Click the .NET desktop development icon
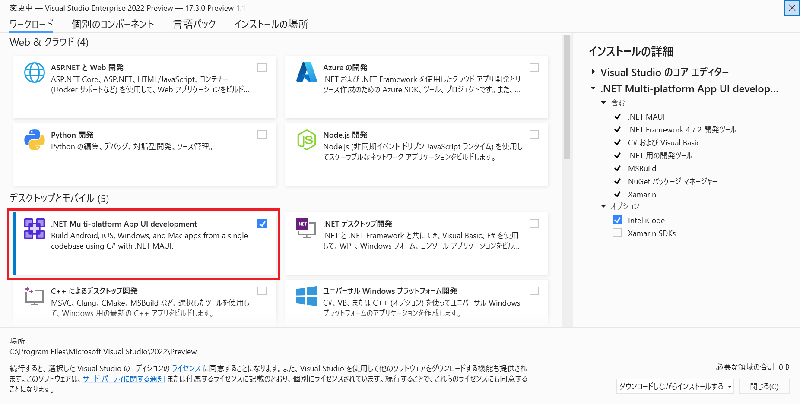This screenshot has height=404, width=800. tap(307, 229)
